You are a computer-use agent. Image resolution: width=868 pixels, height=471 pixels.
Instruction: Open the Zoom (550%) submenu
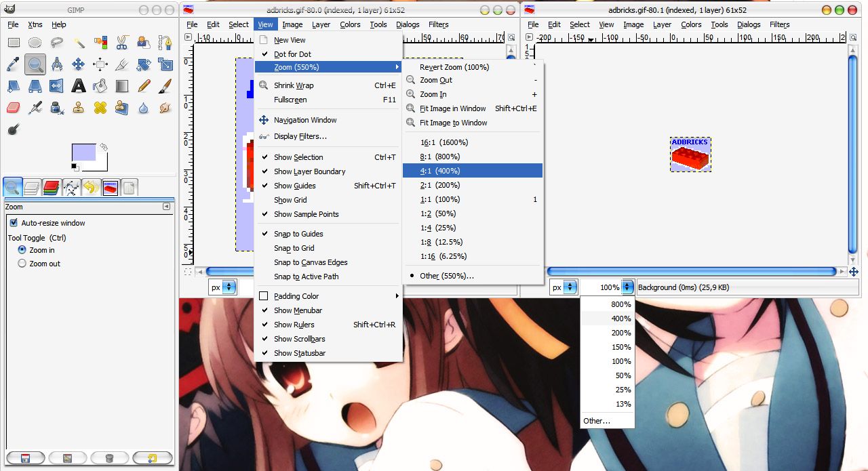328,67
